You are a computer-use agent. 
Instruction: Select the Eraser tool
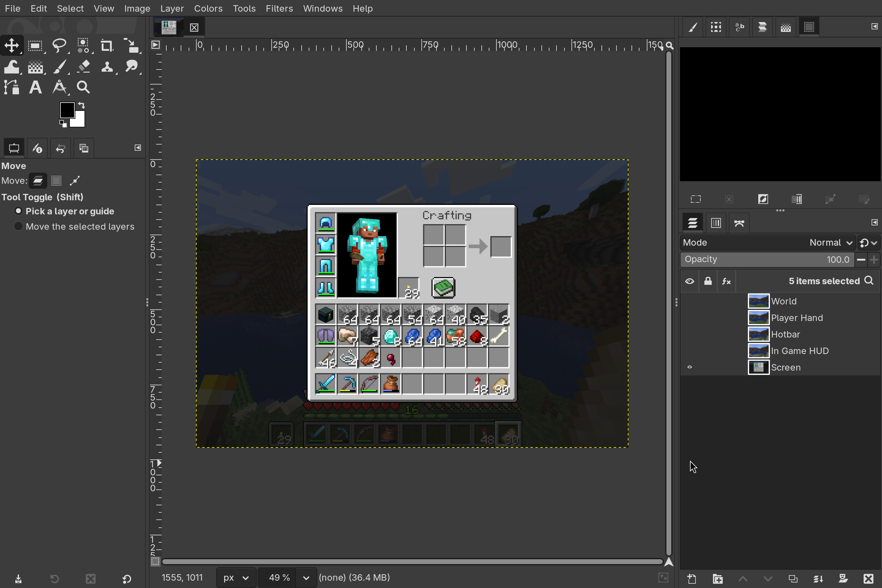coord(83,66)
